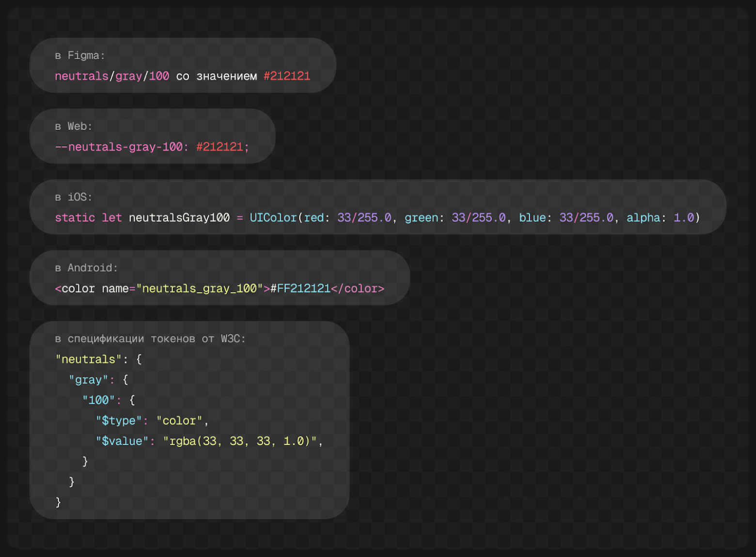Image resolution: width=756 pixels, height=557 pixels.
Task: Click the "$value" key in the JSON
Action: (x=122, y=441)
